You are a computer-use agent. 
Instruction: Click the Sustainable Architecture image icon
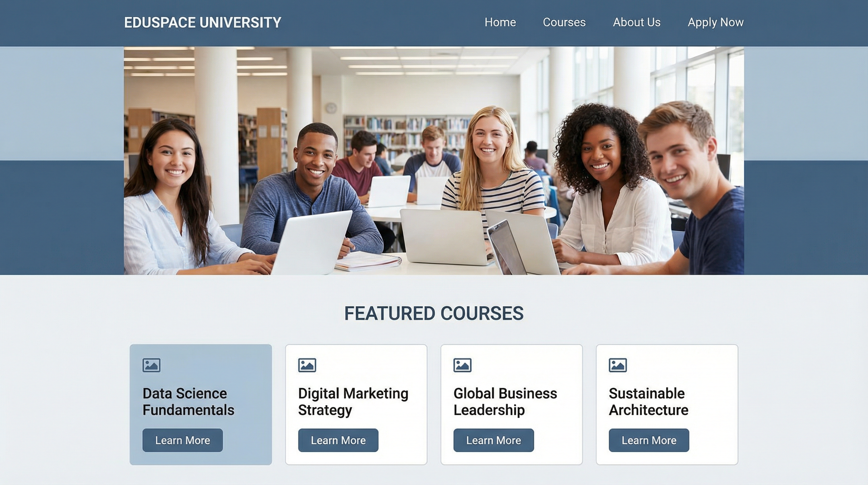pos(618,365)
